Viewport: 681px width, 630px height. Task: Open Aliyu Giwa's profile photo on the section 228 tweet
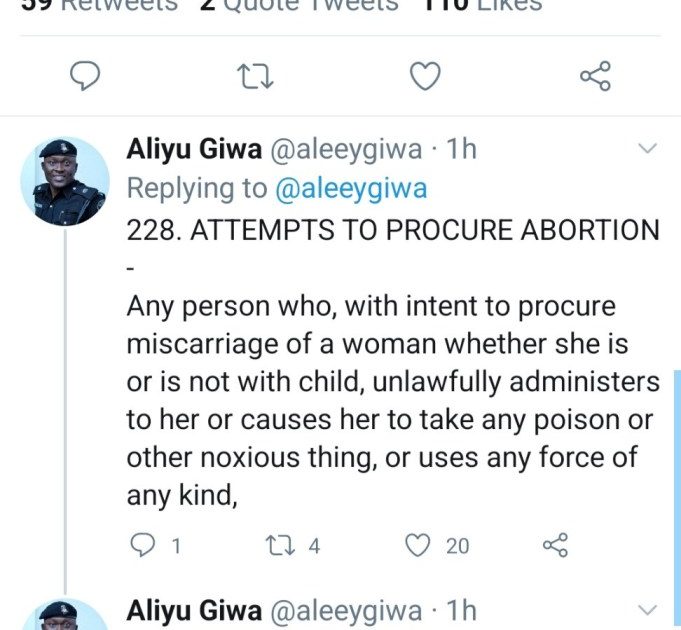pyautogui.click(x=65, y=181)
